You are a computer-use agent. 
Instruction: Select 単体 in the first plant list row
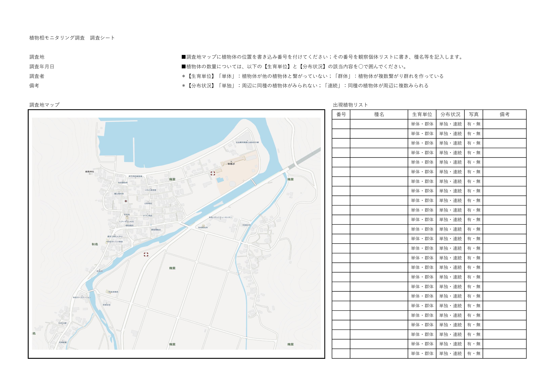coord(415,124)
